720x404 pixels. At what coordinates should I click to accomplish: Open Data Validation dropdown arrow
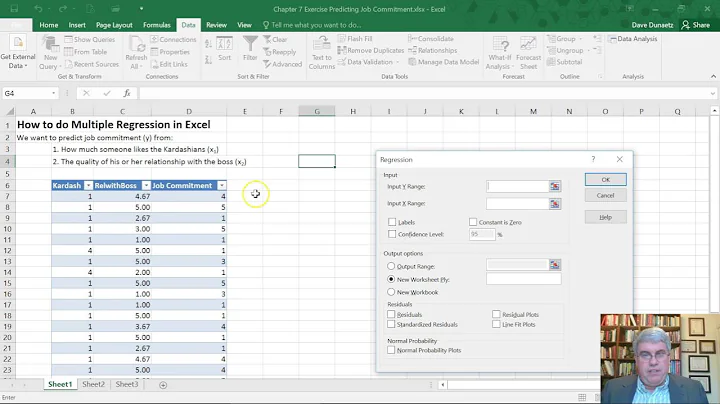pos(398,62)
